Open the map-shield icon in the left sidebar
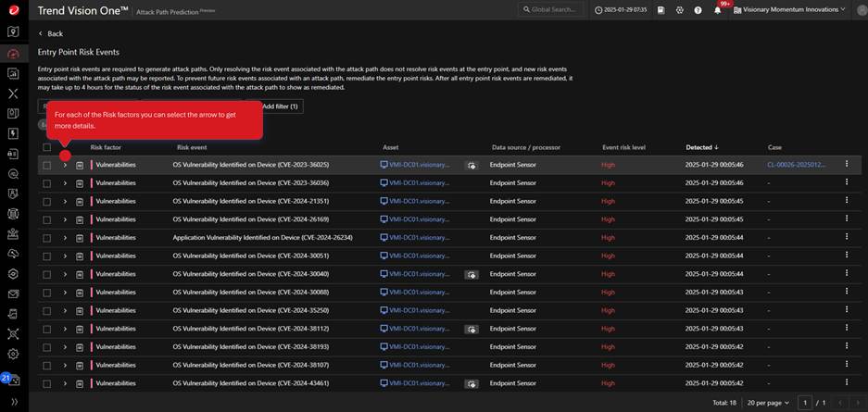This screenshot has width=868, height=412. click(13, 31)
